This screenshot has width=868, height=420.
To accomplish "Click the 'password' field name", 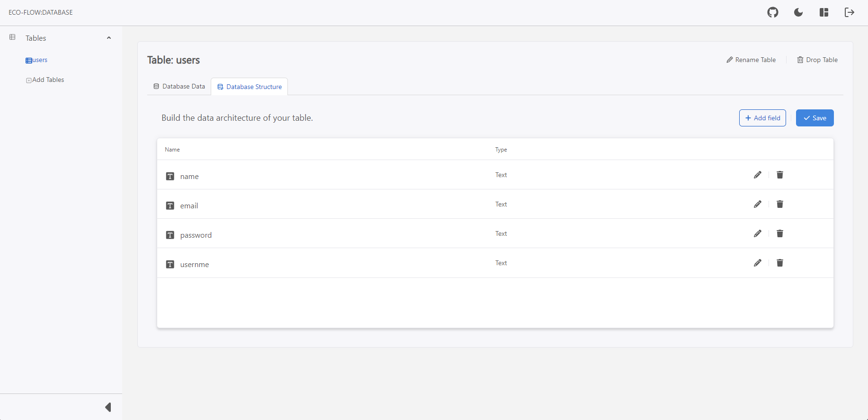I will point(196,235).
